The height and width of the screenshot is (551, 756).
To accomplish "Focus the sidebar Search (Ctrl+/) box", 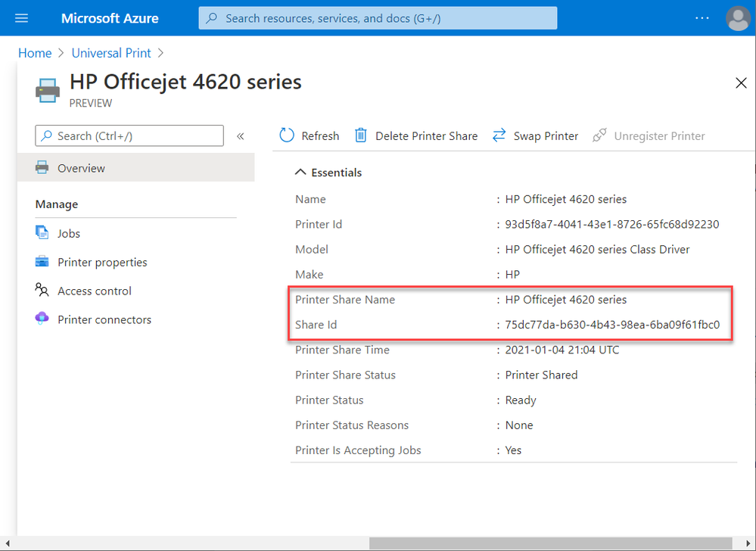I will pos(129,136).
